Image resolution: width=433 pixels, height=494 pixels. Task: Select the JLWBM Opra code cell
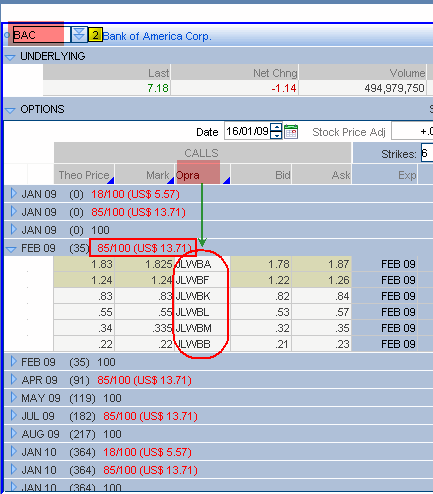click(x=202, y=328)
